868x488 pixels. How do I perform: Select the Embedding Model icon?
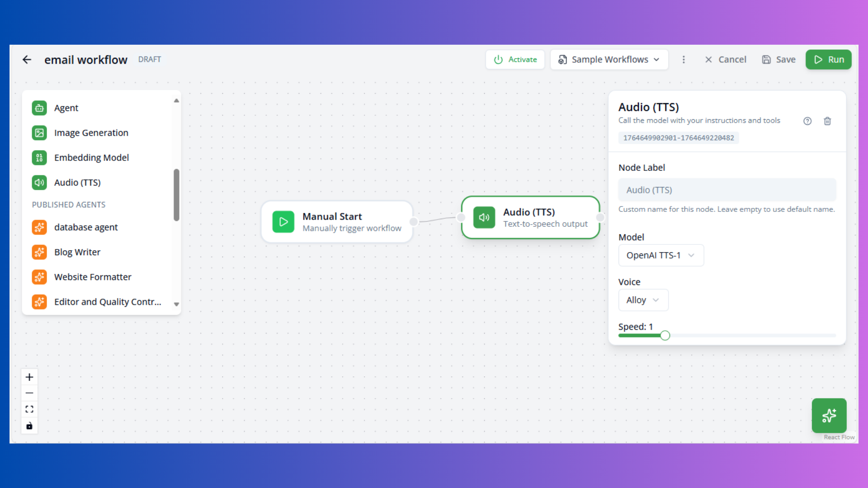(x=39, y=157)
